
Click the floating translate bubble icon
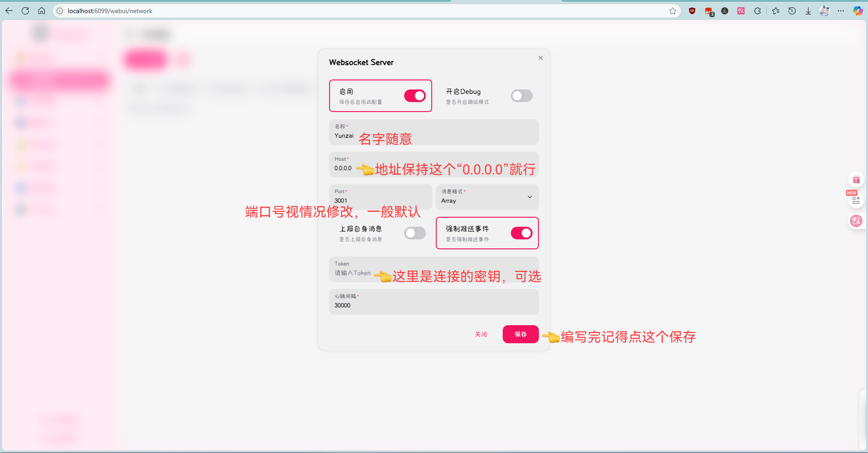tap(856, 221)
